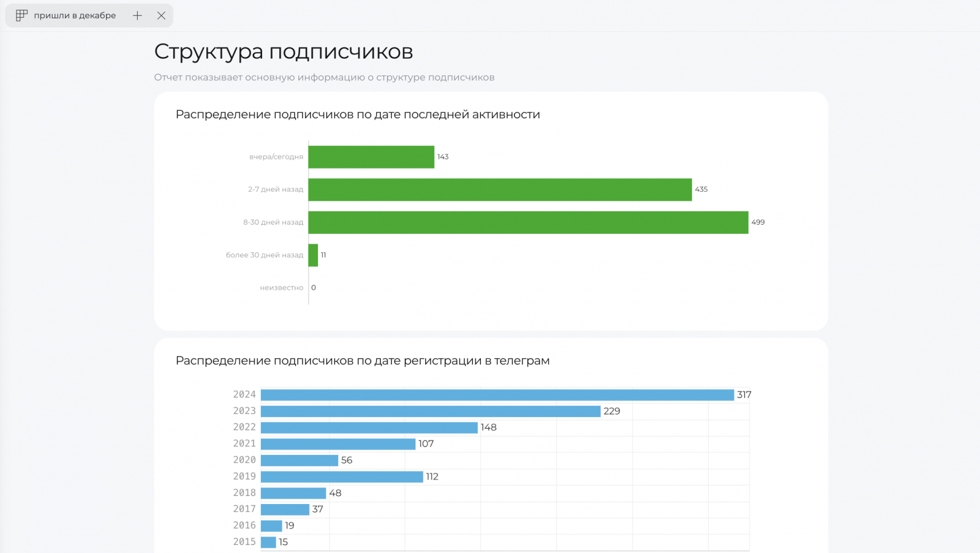
Task: Click the value label 19
Action: [290, 526]
